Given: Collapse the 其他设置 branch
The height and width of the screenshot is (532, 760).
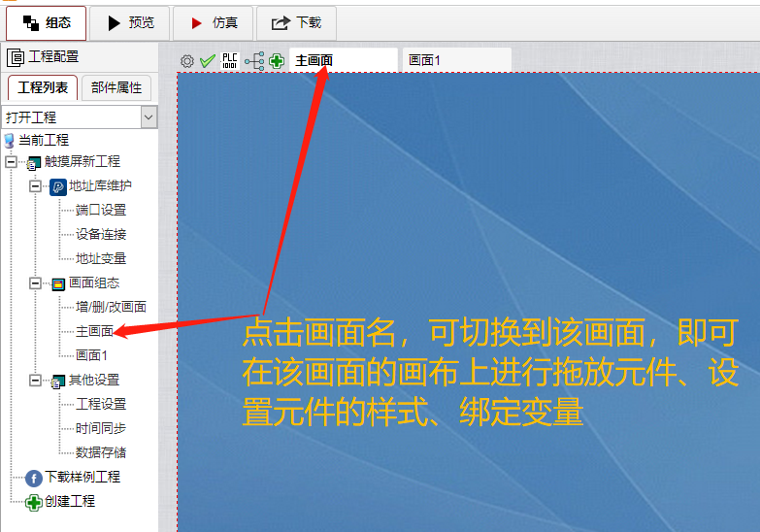Looking at the screenshot, I should (x=35, y=381).
